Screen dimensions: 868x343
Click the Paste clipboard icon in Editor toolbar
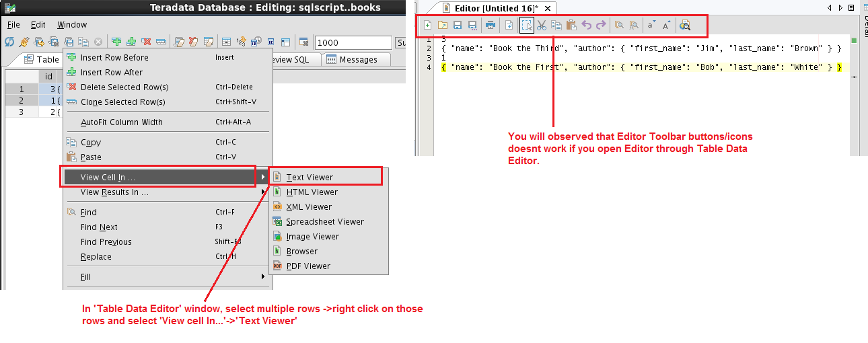(571, 26)
